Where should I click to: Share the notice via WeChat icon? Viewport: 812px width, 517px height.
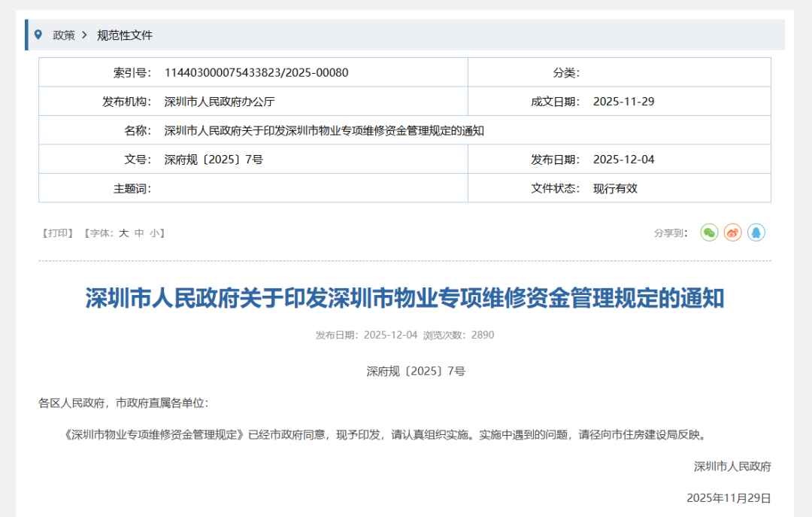pos(709,233)
